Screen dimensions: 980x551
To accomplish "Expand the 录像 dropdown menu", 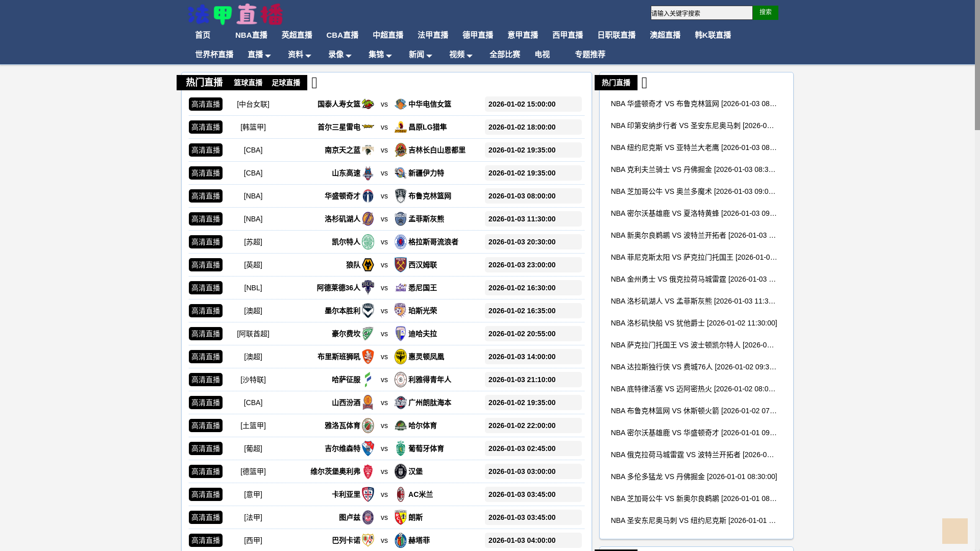I will pos(339,55).
